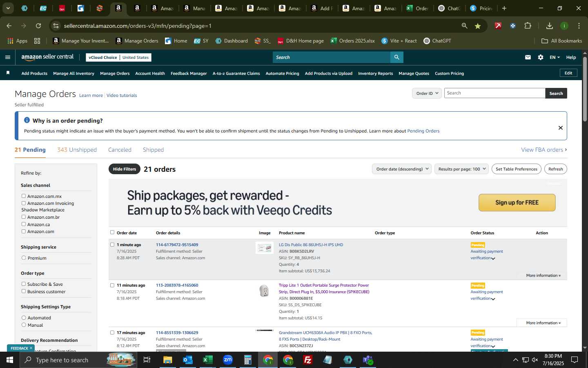
Task: Switch to the Shipped tab
Action: point(153,150)
